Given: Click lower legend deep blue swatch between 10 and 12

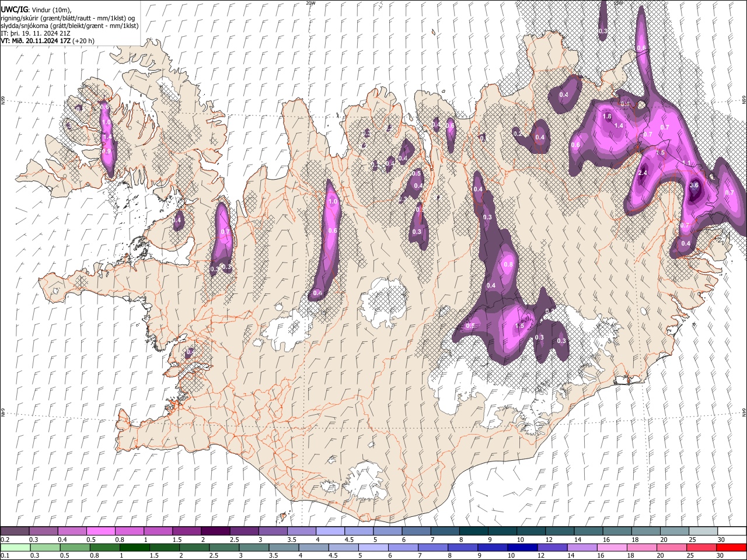Looking at the screenshot, I should [521, 547].
